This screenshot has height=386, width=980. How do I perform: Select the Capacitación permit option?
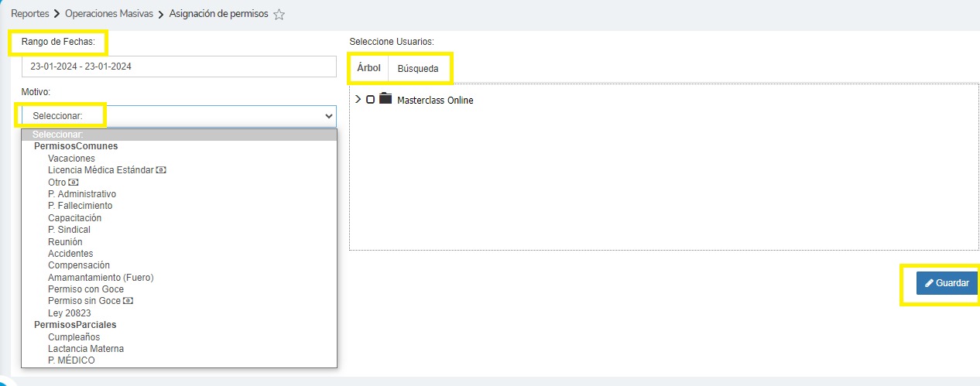coord(74,218)
